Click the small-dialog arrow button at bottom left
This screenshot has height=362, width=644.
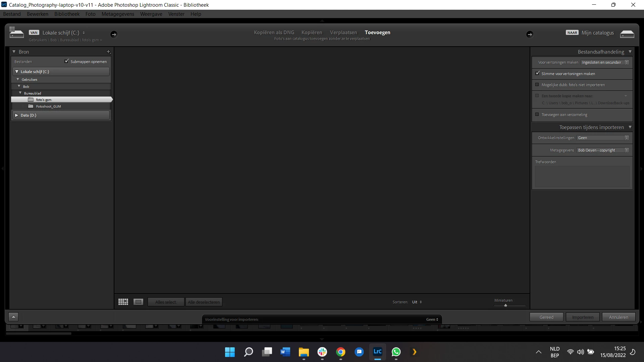tap(13, 317)
